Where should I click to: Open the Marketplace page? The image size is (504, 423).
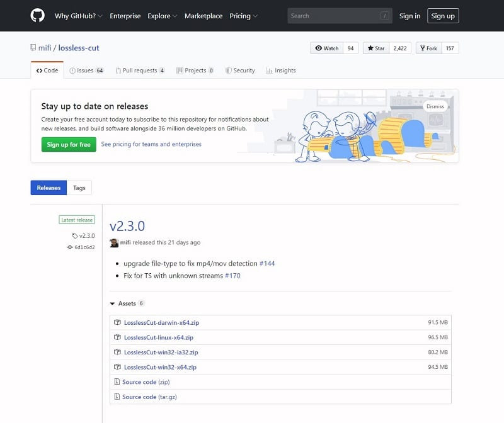pos(203,16)
